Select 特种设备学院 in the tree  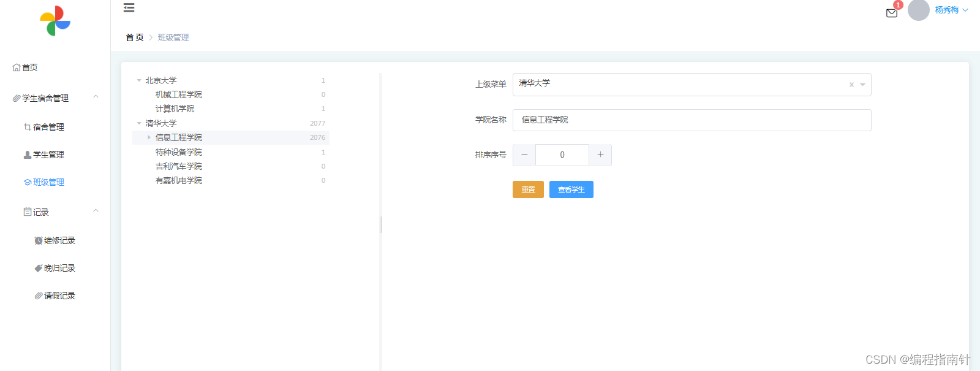[178, 152]
